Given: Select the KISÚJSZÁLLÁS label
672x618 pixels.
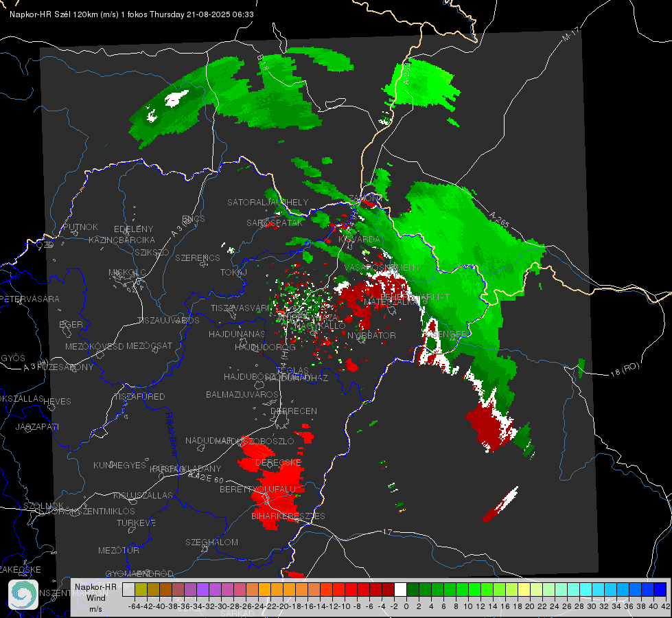Looking at the screenshot, I should click(143, 495).
